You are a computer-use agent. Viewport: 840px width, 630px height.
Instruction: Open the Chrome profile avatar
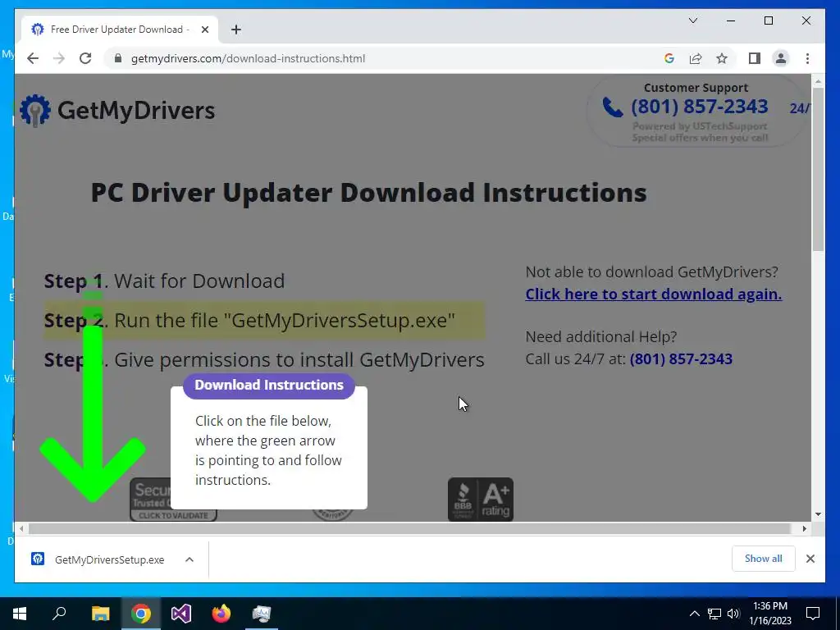click(x=781, y=58)
